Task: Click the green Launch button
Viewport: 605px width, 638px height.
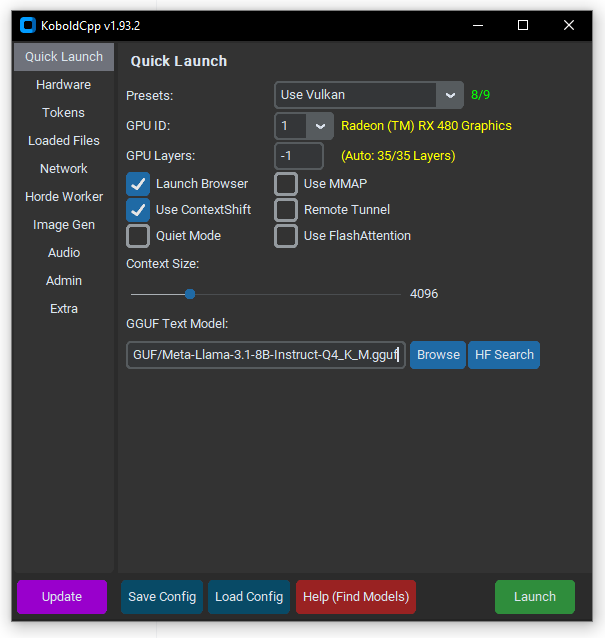Action: [535, 597]
